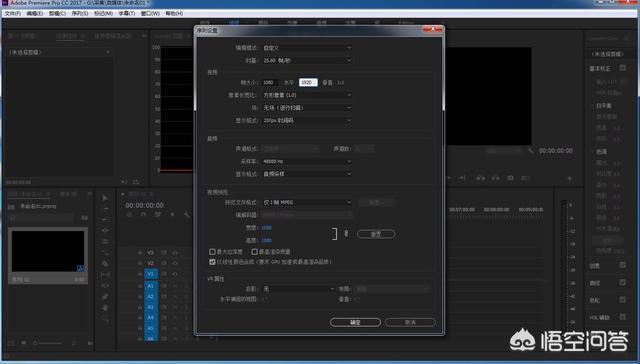Open audio 显示格式 dropdown showing 音频采样
Viewport: 640px width, 364px height.
coord(307,174)
